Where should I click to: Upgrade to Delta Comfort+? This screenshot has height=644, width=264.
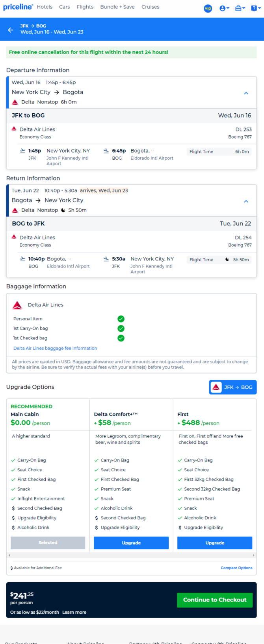pyautogui.click(x=131, y=543)
